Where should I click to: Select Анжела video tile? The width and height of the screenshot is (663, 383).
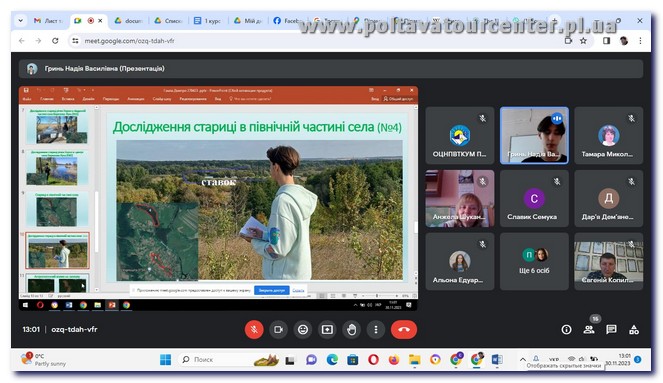[x=460, y=198]
